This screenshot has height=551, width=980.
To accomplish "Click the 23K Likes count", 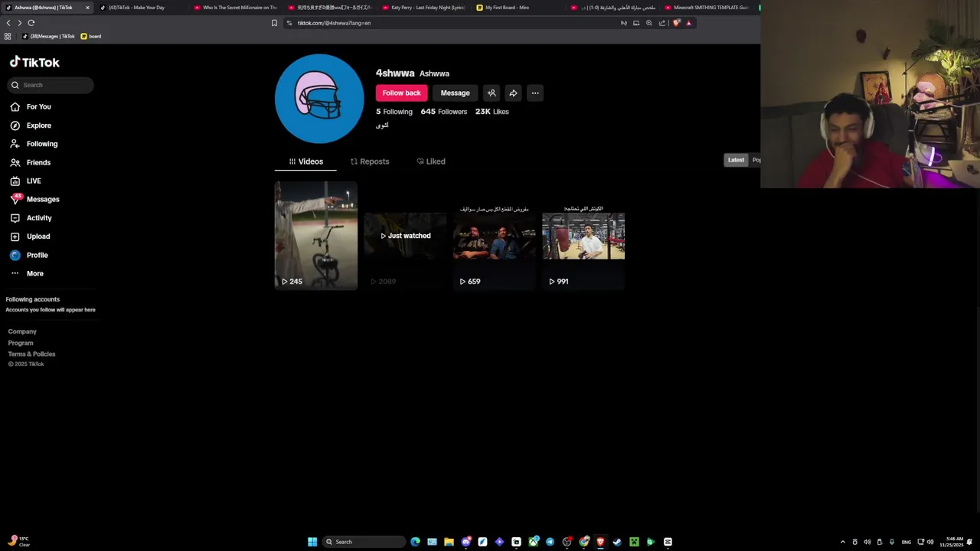I will 492,112.
